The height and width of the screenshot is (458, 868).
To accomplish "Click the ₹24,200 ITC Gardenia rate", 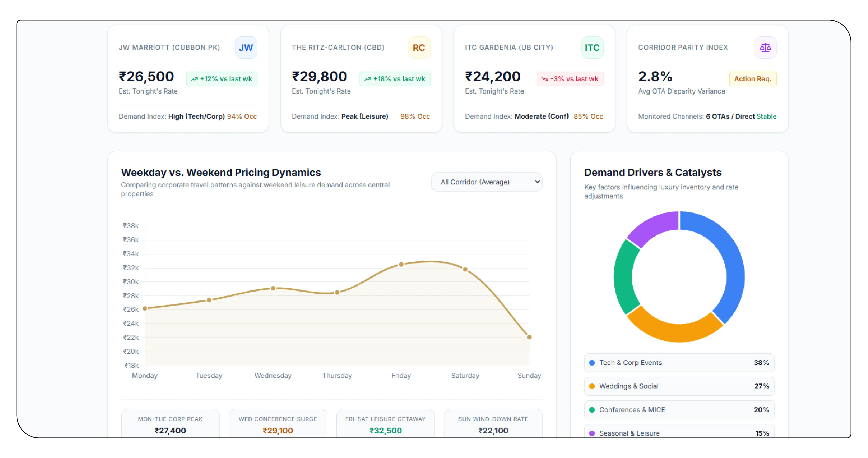I will [493, 77].
